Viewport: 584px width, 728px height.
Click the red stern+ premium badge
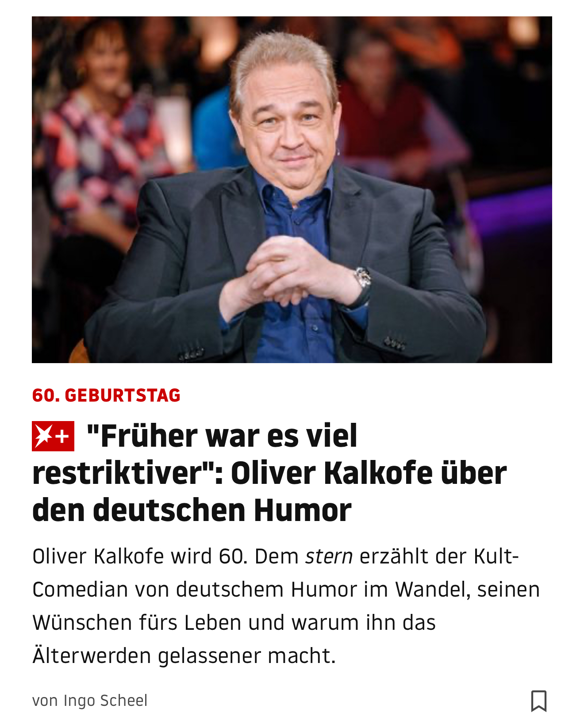tap(53, 436)
